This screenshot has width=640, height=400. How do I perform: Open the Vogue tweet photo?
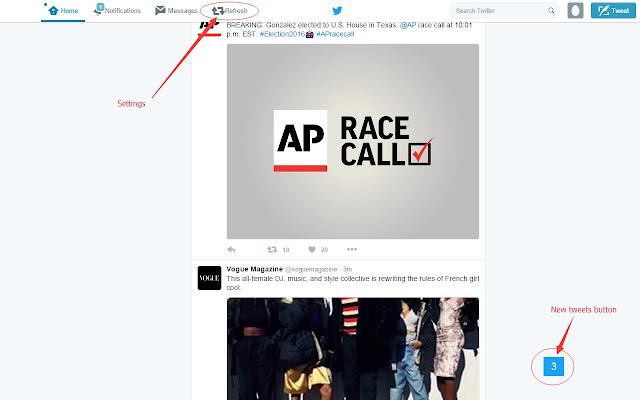click(x=353, y=349)
